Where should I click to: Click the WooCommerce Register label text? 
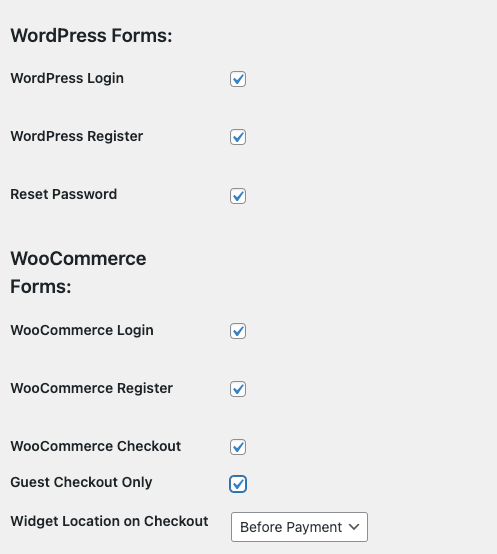(x=91, y=388)
